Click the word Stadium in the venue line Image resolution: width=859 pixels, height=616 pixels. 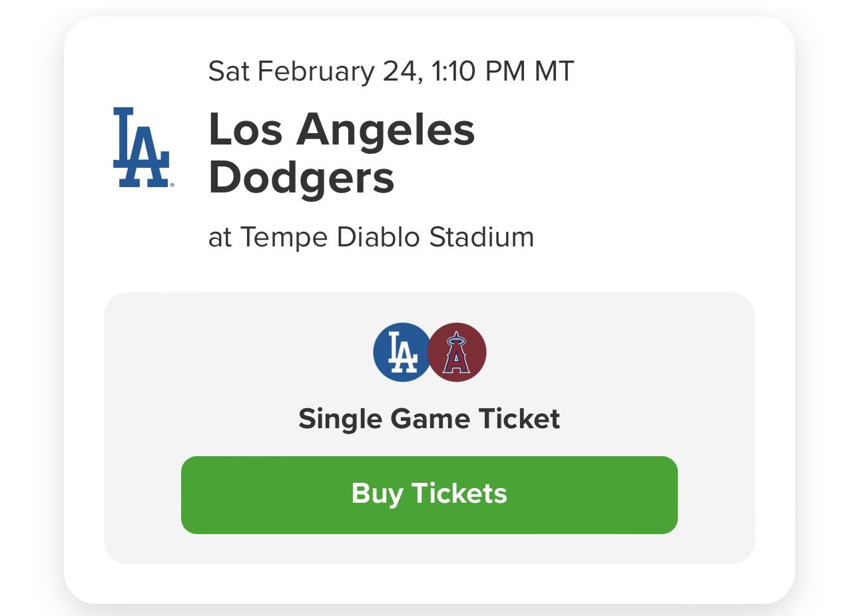[481, 237]
